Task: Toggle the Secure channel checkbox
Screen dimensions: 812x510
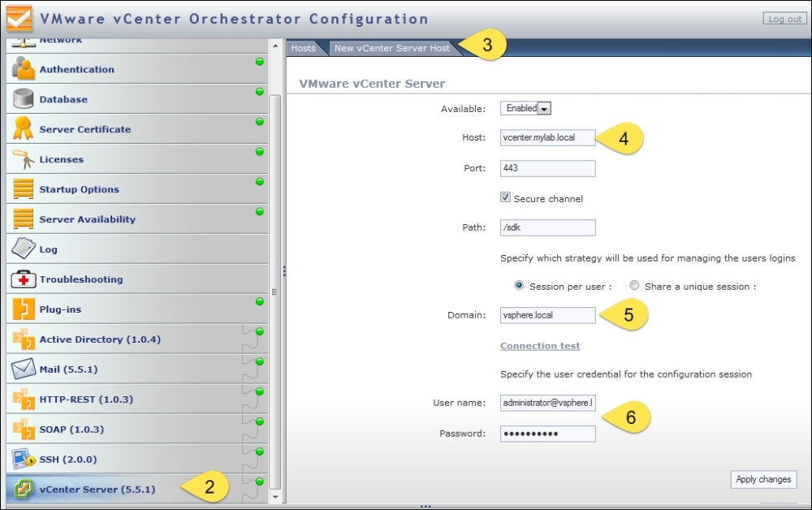Action: pyautogui.click(x=505, y=197)
